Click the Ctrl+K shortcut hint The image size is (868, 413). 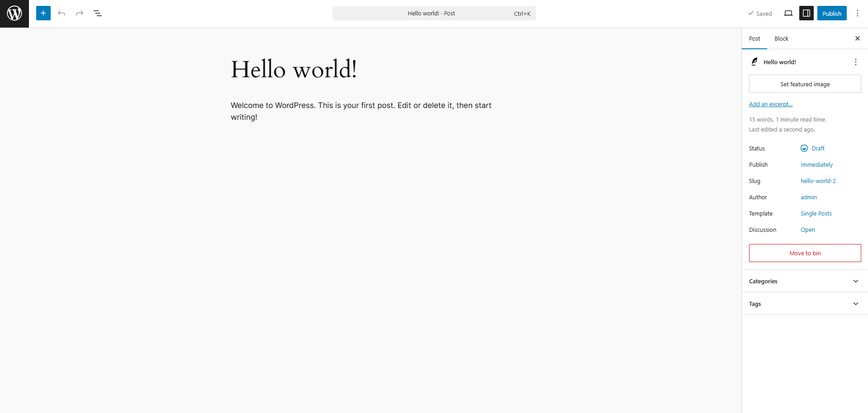tap(522, 14)
